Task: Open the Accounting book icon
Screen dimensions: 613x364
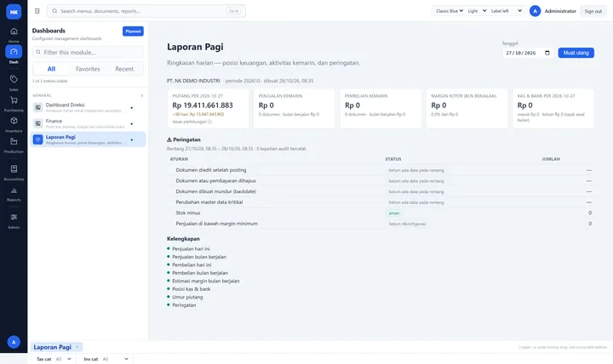Action: click(14, 169)
